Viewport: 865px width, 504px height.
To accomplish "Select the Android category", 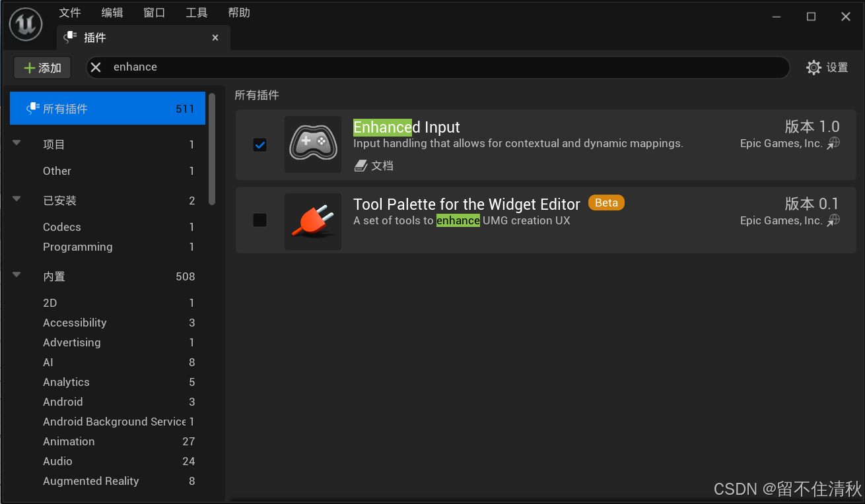I will (108, 402).
